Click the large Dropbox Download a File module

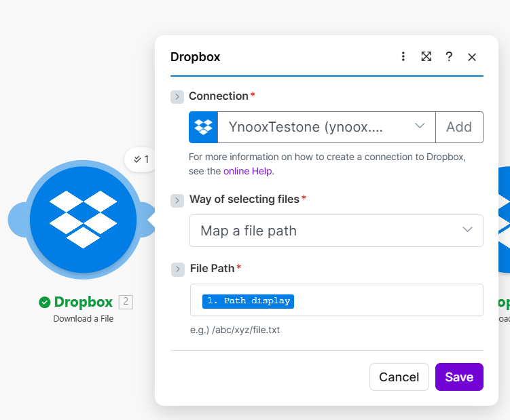point(84,218)
